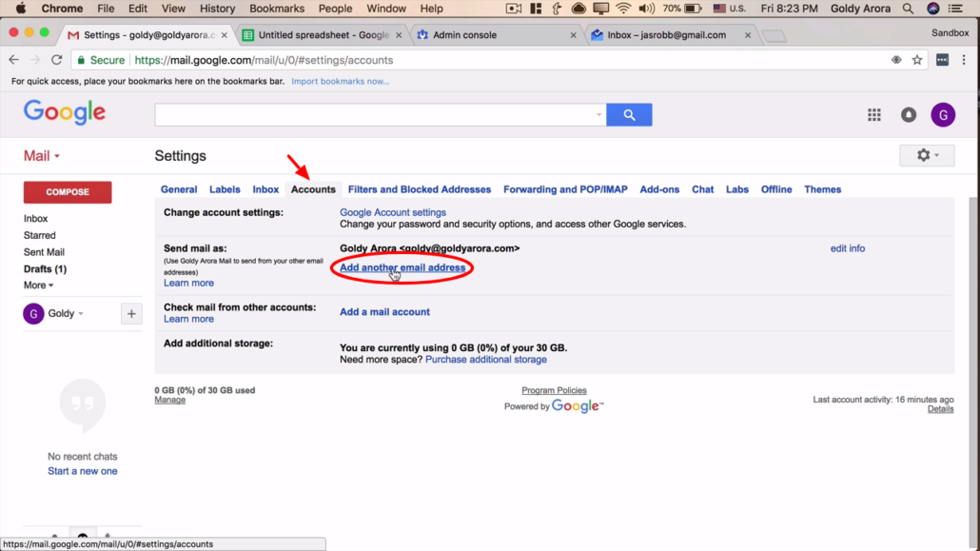
Task: Open the Bookmarks menu in the menu bar
Action: point(276,9)
